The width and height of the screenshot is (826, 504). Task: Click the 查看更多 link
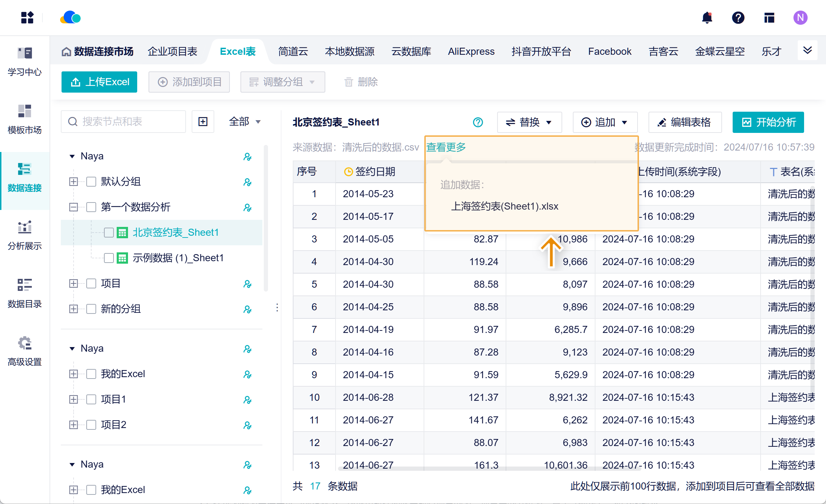tap(446, 147)
